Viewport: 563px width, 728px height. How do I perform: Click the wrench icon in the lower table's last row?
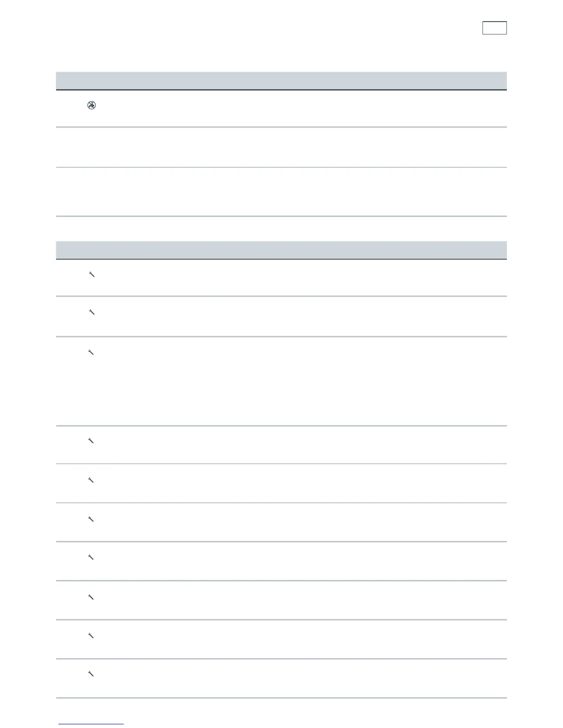pos(91,674)
